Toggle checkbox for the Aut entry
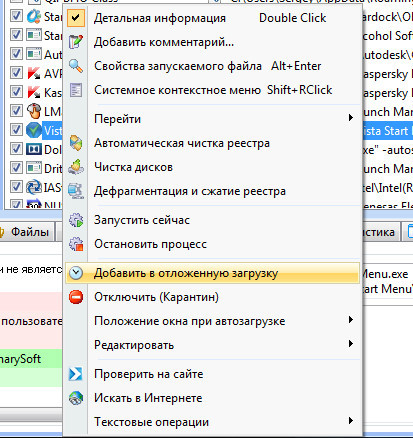Screen dimensions: 413x438 [16, 54]
